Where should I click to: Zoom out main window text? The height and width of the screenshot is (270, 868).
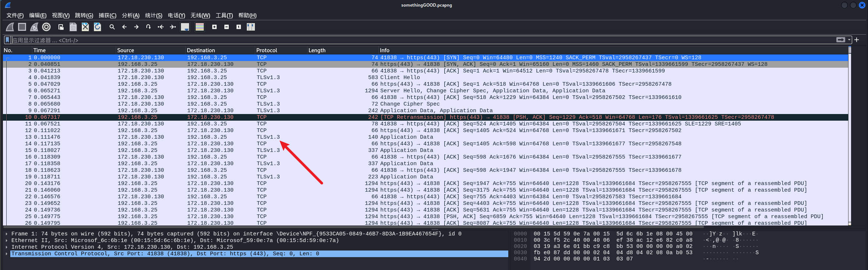(x=227, y=27)
